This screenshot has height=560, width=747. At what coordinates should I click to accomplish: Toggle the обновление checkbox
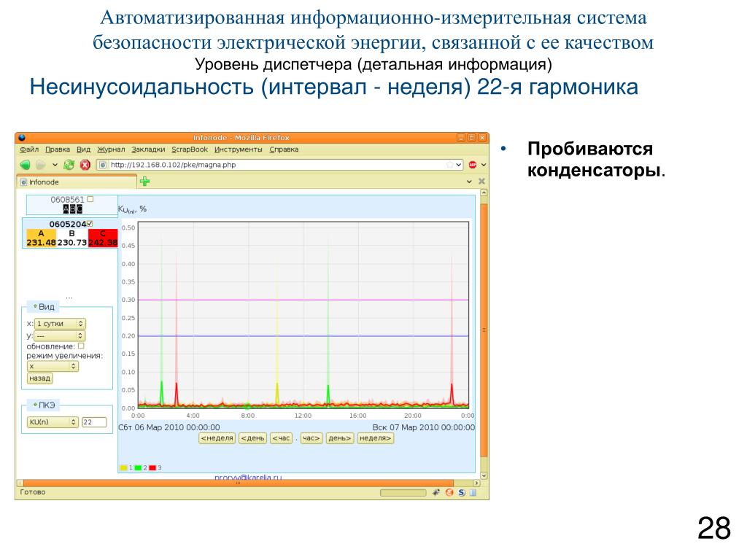pyautogui.click(x=81, y=346)
